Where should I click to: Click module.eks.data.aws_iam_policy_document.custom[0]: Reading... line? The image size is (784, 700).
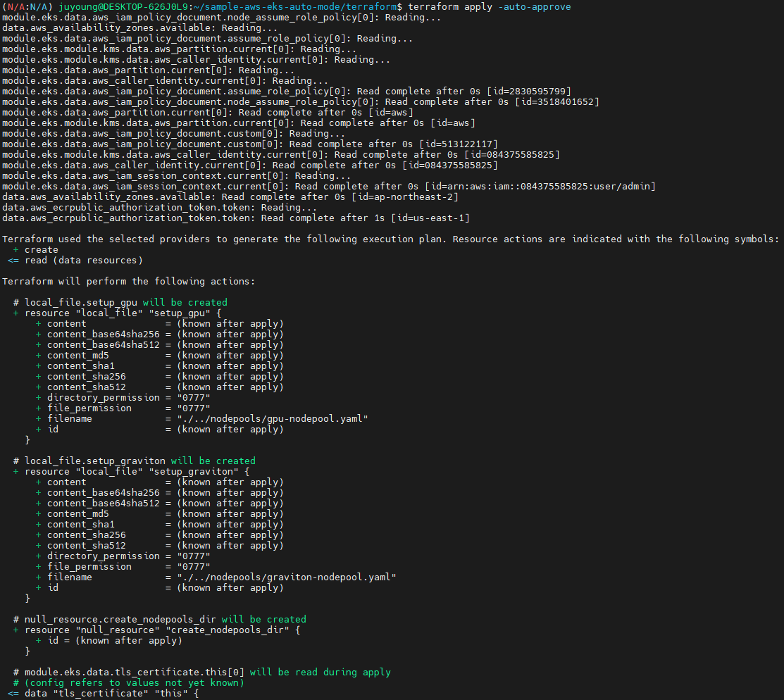[173, 134]
